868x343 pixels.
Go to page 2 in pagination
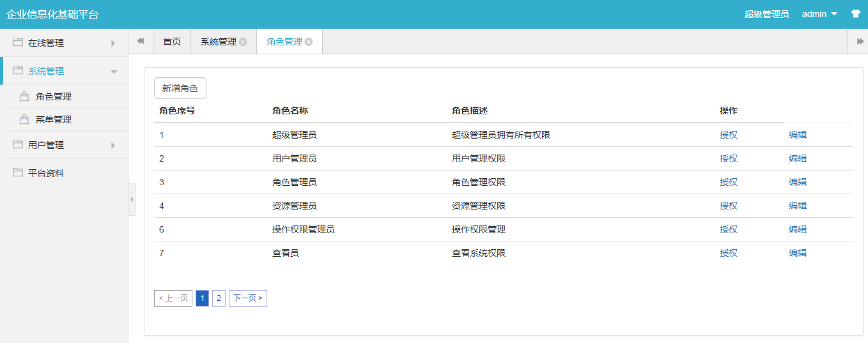(219, 298)
